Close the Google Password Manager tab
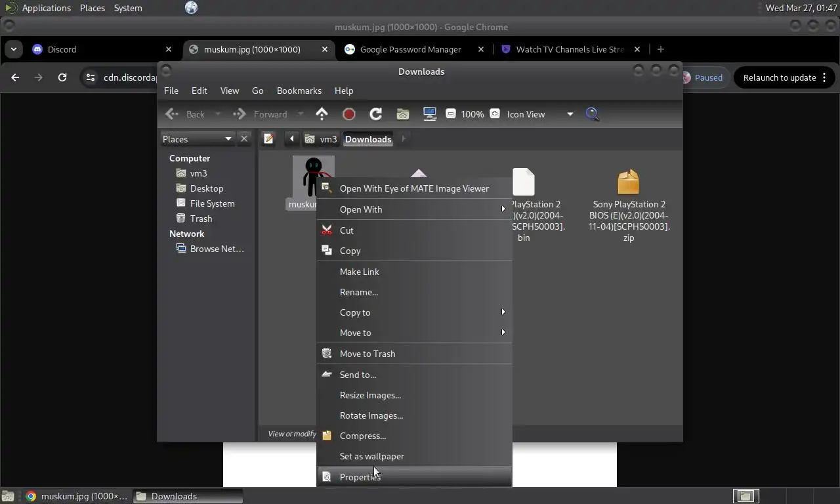 click(481, 49)
